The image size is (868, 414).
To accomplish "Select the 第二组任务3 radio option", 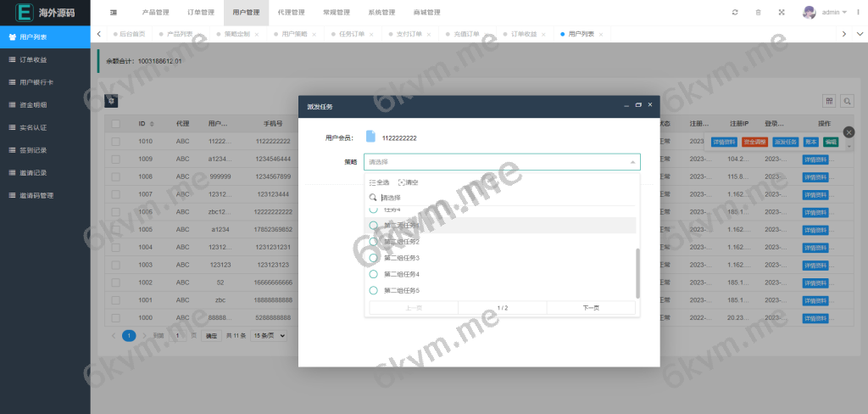I will pyautogui.click(x=374, y=258).
